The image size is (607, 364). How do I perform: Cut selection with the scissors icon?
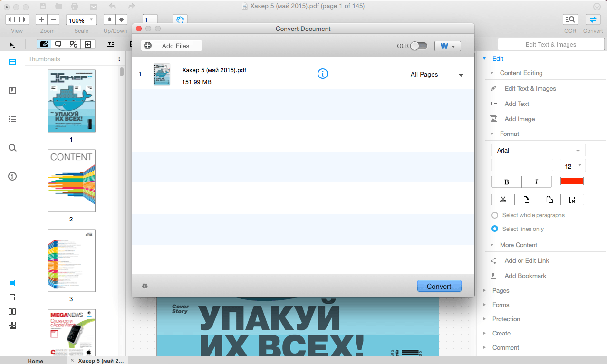pos(503,200)
